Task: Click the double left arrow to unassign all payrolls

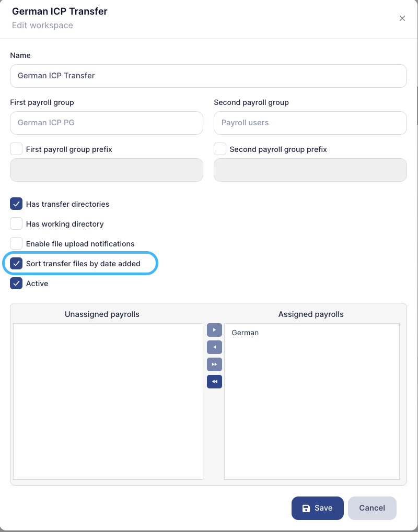Action: tap(214, 382)
